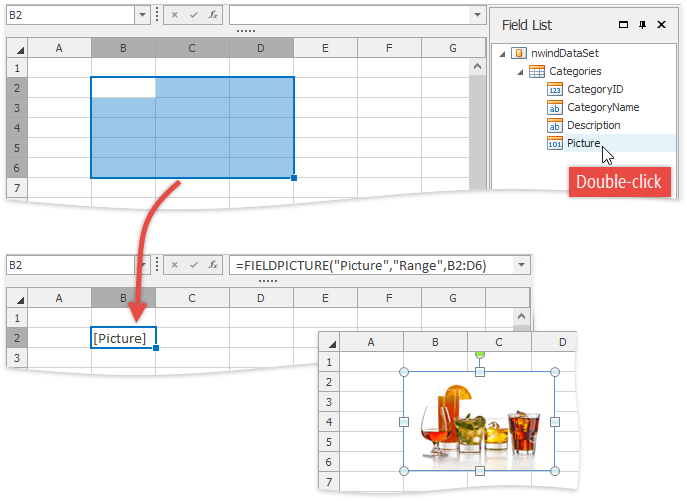Viewport: 687px width, 501px height.
Task: Select row 3 header in middle spreadsheet
Action: (17, 358)
